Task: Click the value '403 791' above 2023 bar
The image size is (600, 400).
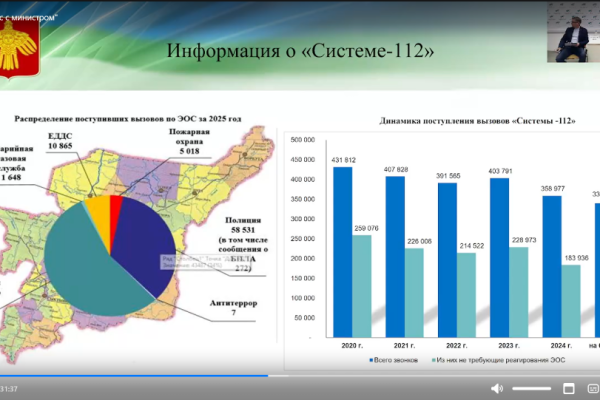Action: pyautogui.click(x=500, y=171)
